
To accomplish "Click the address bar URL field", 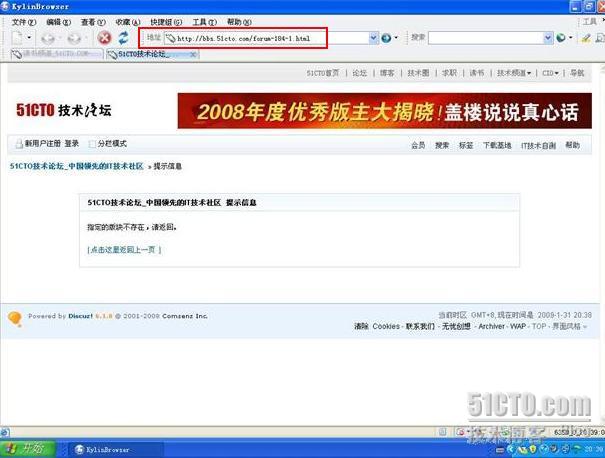I will point(266,38).
